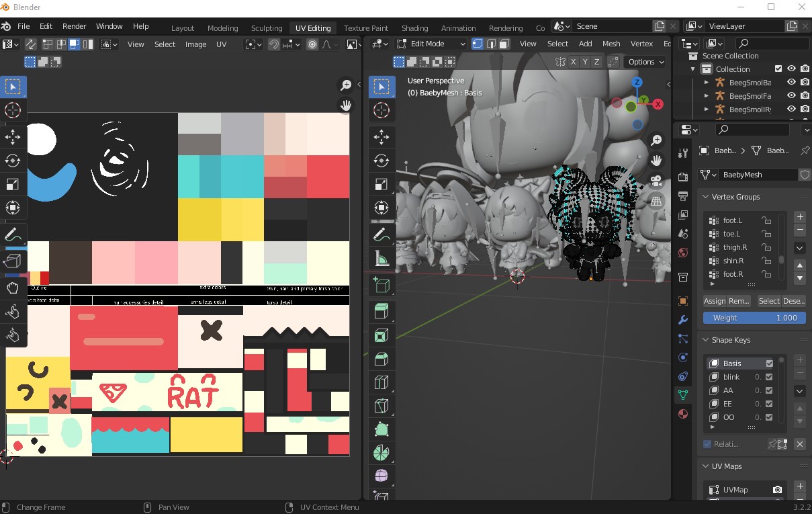Toggle the Relative shape keys checkbox
The image size is (812, 514).
[x=707, y=444]
